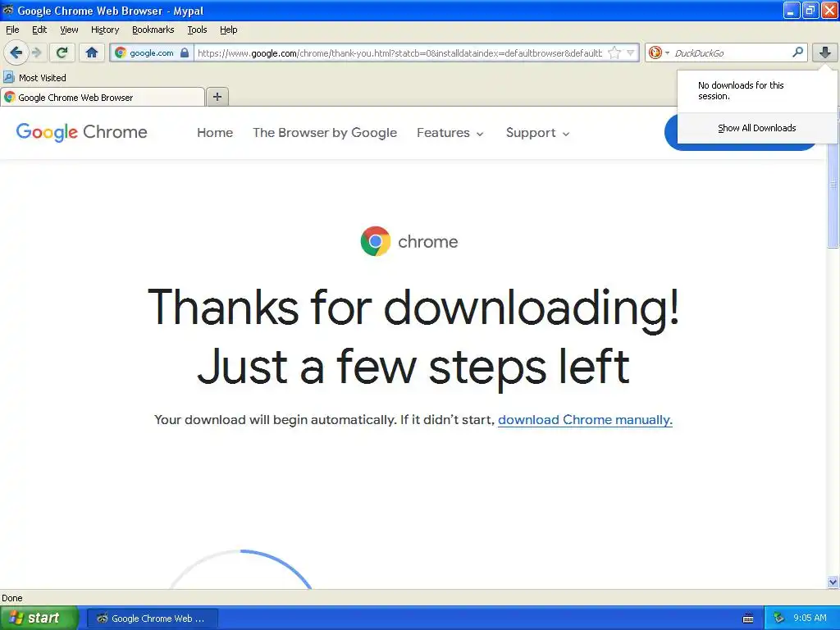The image size is (840, 630).
Task: Open the View menu
Action: [69, 30]
